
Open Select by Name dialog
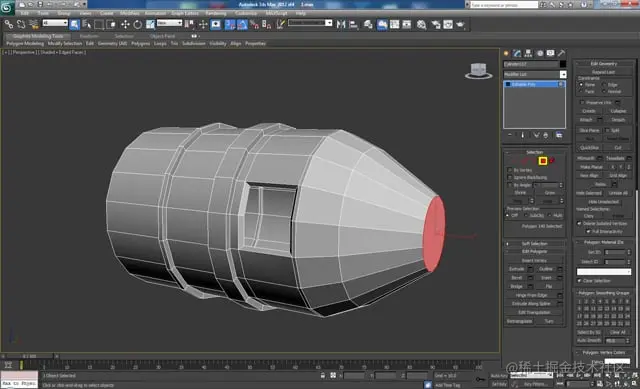tap(87, 24)
